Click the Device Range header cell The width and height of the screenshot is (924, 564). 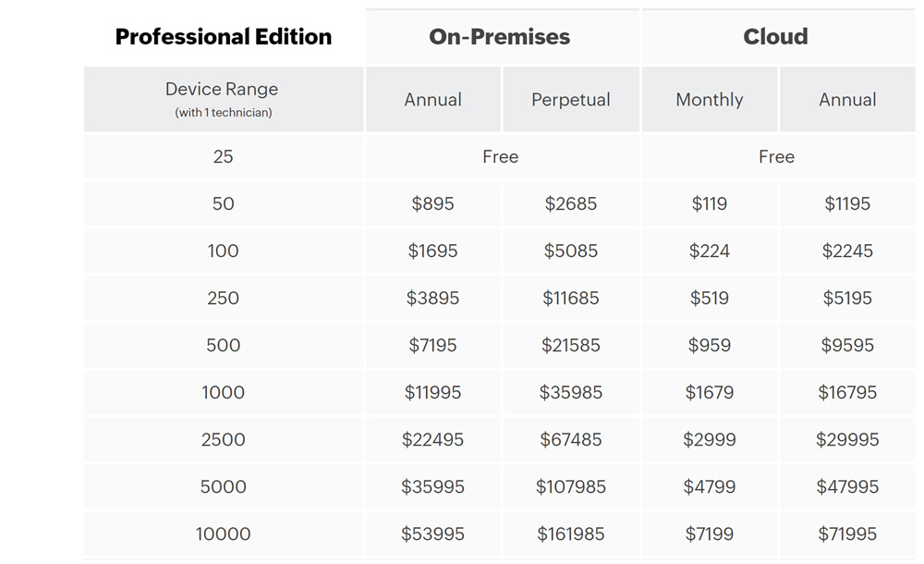223,99
